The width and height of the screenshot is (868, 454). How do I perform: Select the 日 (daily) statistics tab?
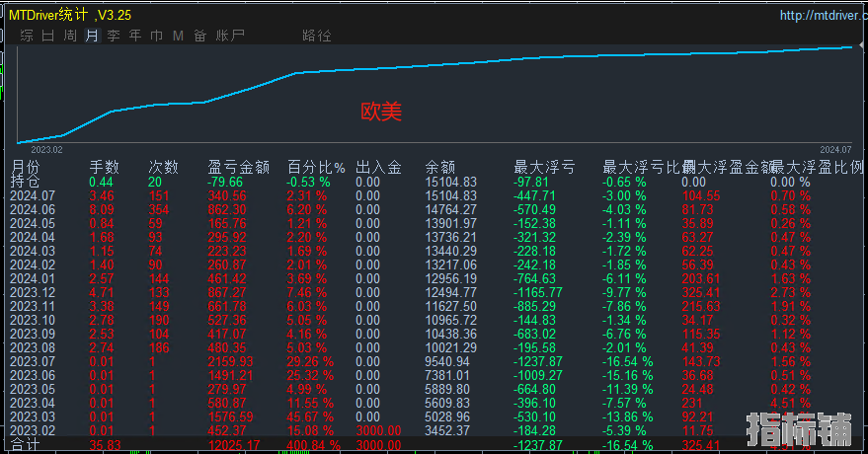[48, 36]
